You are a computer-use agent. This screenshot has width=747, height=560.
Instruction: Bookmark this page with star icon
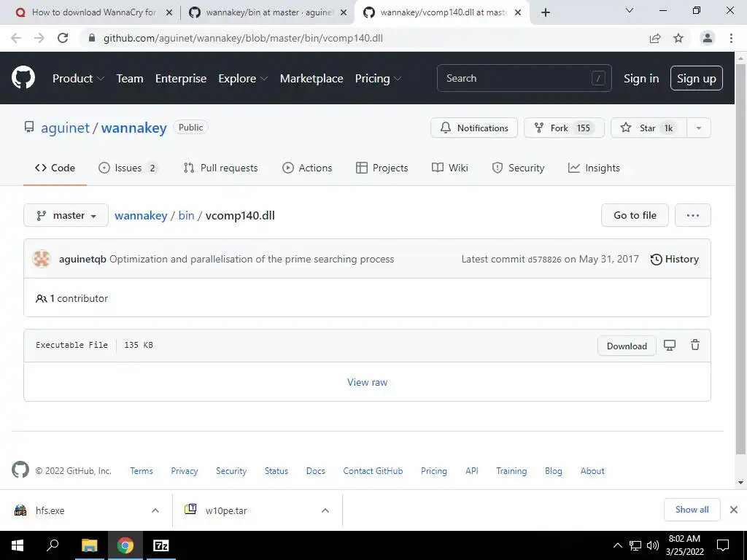click(678, 38)
